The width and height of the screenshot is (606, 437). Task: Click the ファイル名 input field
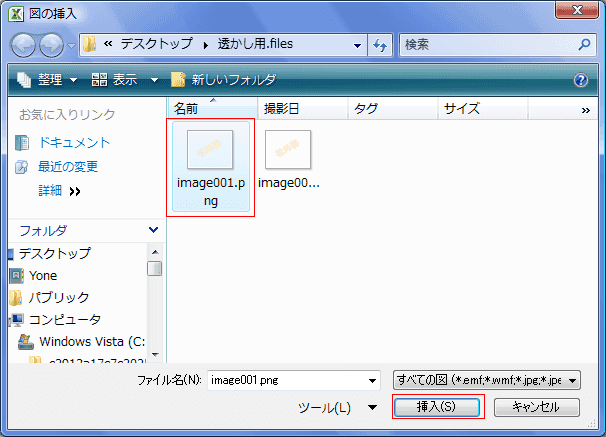pos(286,380)
